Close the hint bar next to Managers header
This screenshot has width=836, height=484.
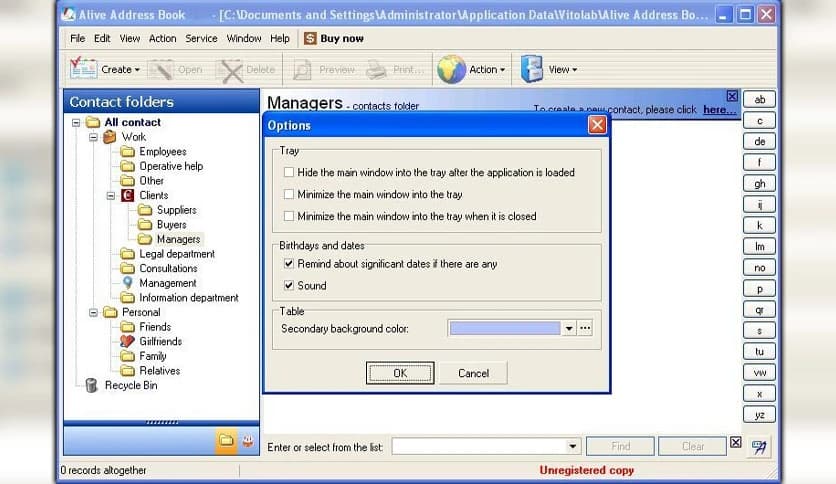[x=732, y=96]
